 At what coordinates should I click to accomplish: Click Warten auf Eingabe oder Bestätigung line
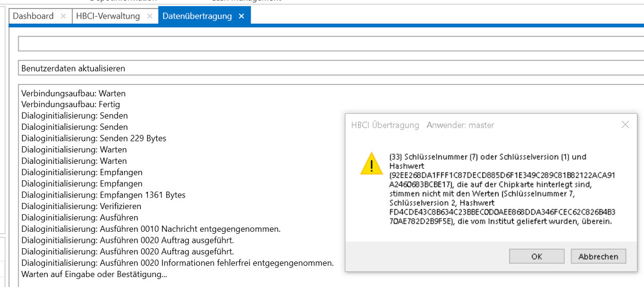pos(94,274)
